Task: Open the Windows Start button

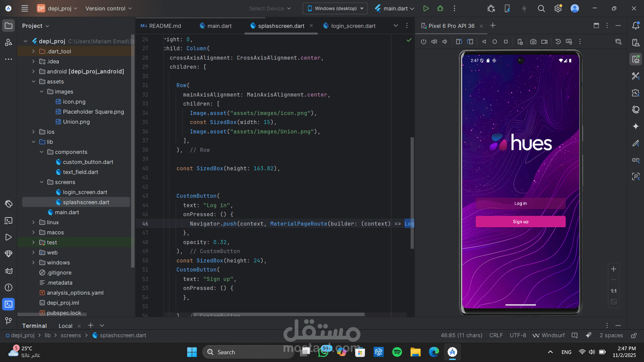Action: click(x=192, y=352)
